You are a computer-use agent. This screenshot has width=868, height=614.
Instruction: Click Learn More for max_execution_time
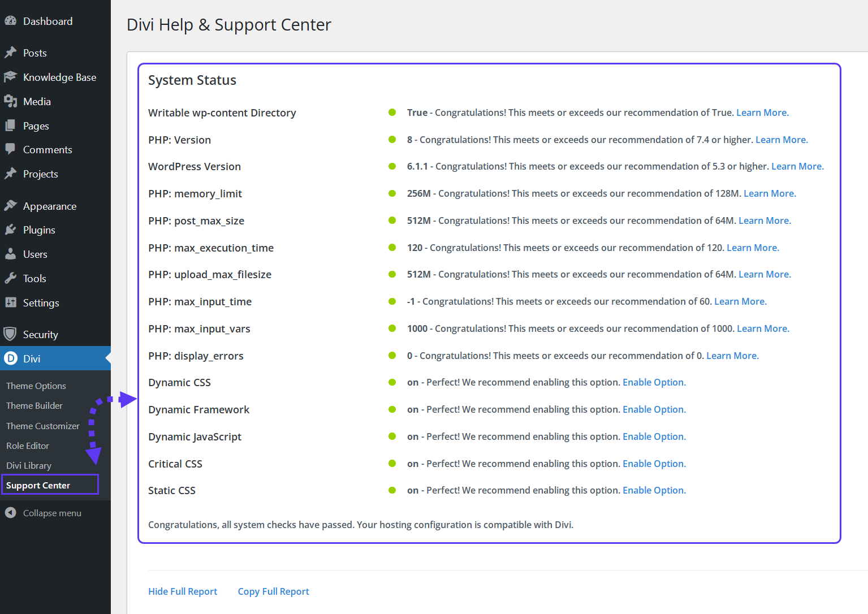coord(753,248)
